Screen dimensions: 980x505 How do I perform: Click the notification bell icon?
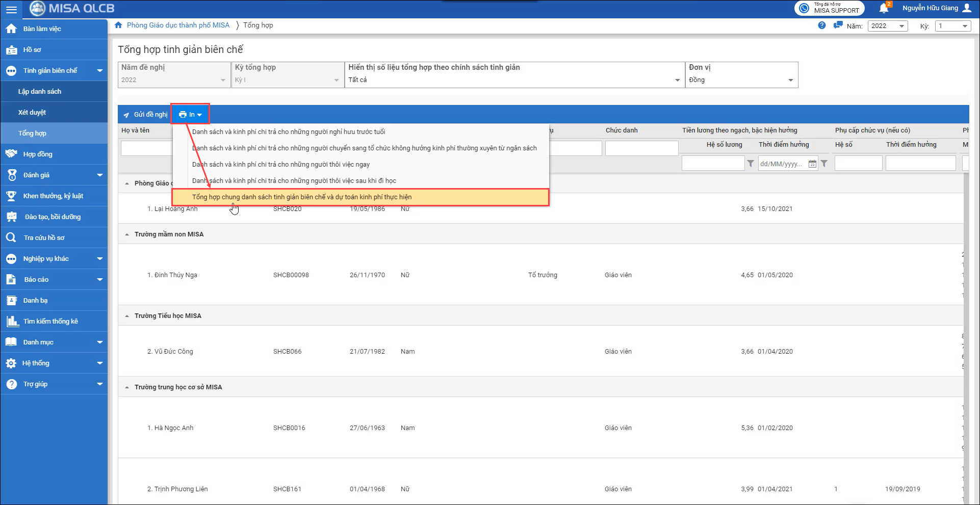(x=884, y=8)
